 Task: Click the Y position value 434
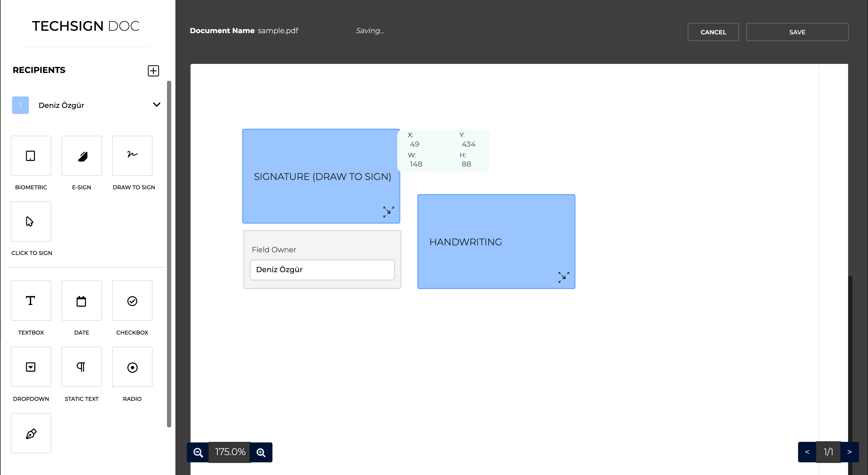tap(468, 144)
